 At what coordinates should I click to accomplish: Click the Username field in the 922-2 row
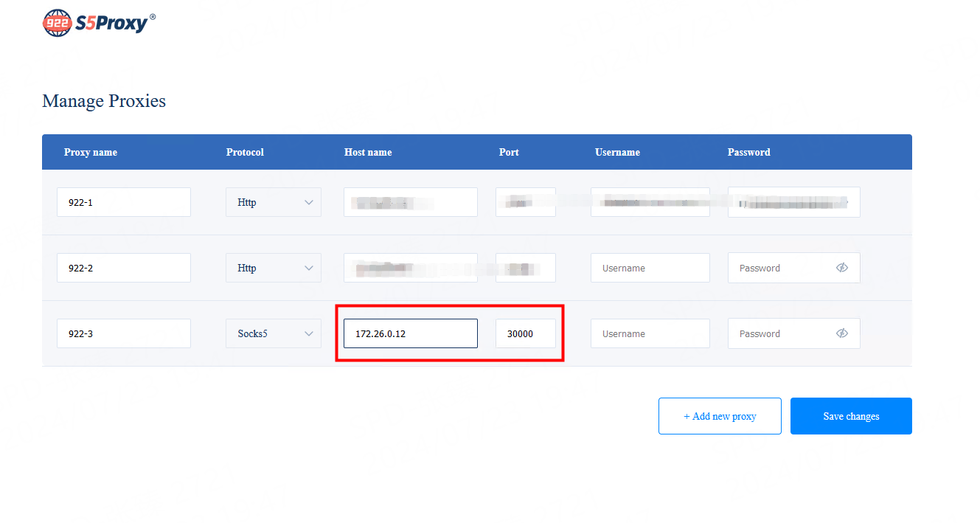[x=650, y=268]
